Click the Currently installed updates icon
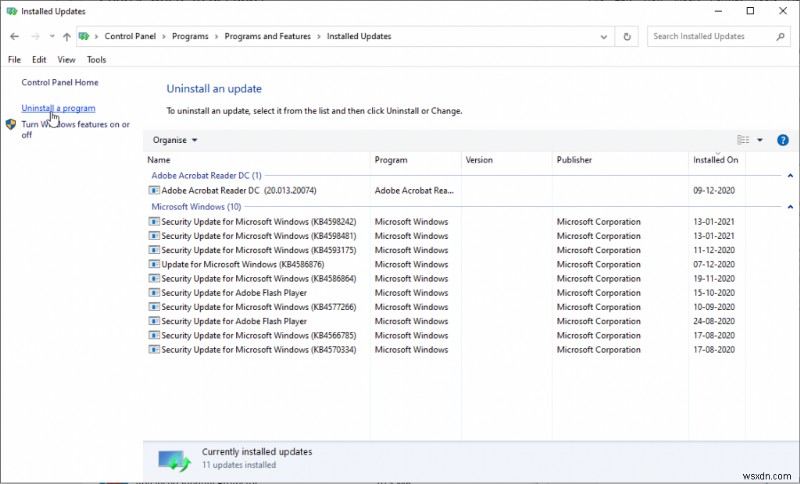 [174, 460]
